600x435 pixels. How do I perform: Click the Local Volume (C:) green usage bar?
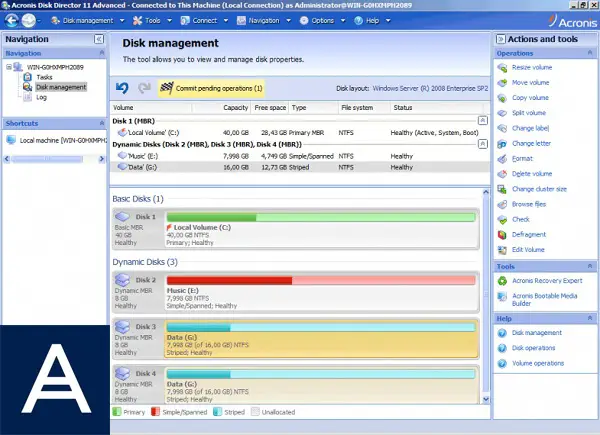(x=321, y=218)
